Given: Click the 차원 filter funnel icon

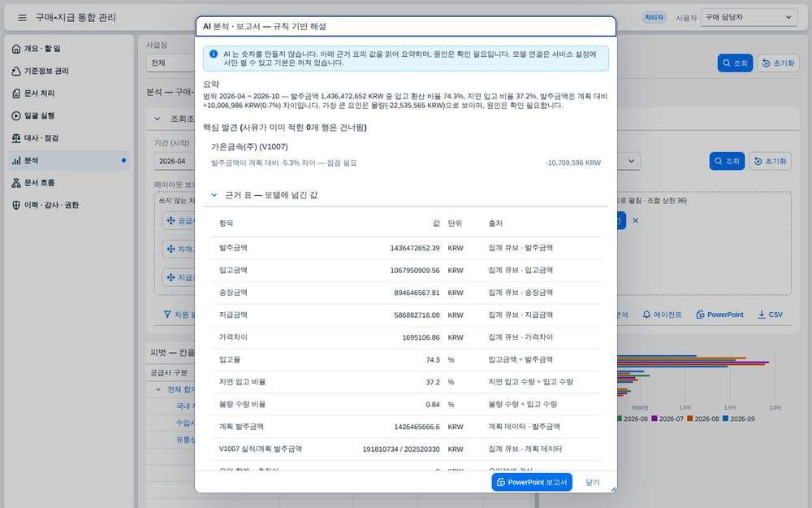Looking at the screenshot, I should (167, 314).
